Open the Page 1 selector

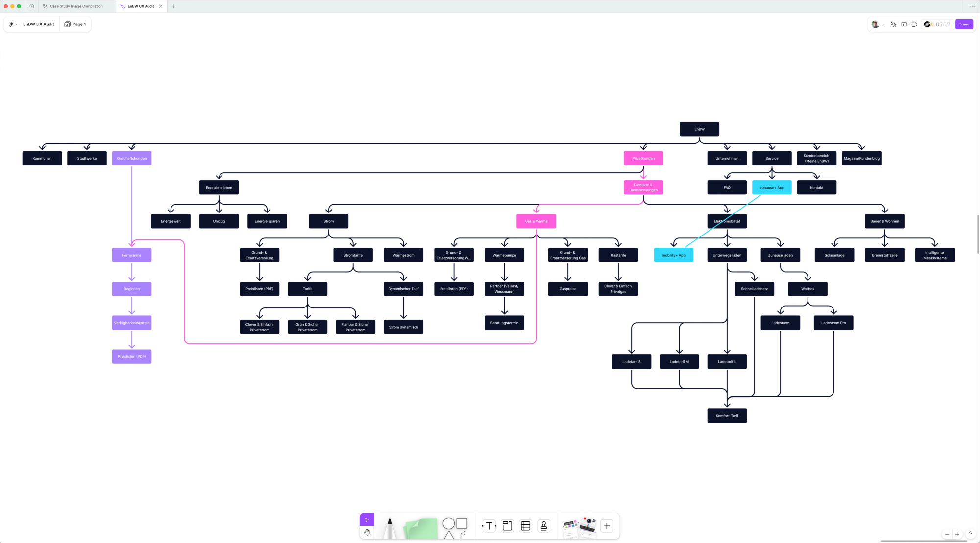(75, 24)
